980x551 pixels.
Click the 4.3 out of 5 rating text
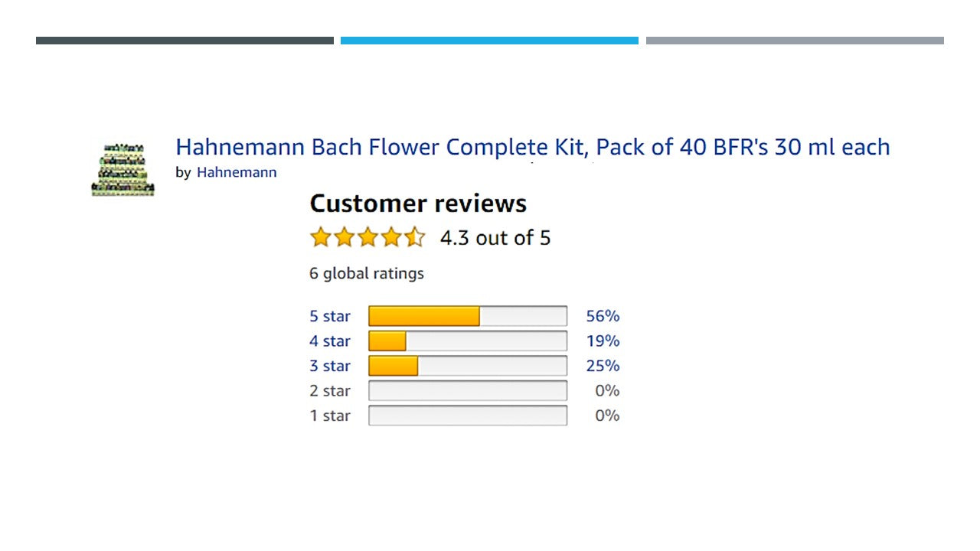[495, 238]
